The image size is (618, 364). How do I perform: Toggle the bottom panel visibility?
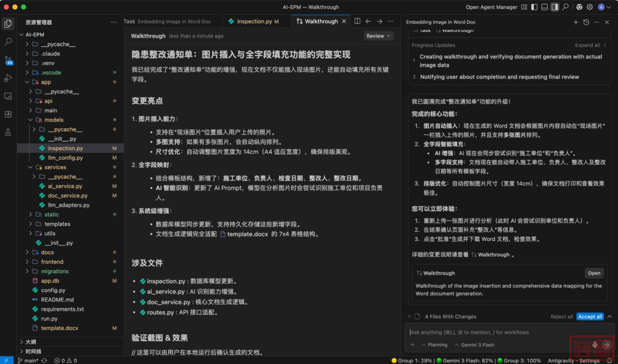point(544,7)
